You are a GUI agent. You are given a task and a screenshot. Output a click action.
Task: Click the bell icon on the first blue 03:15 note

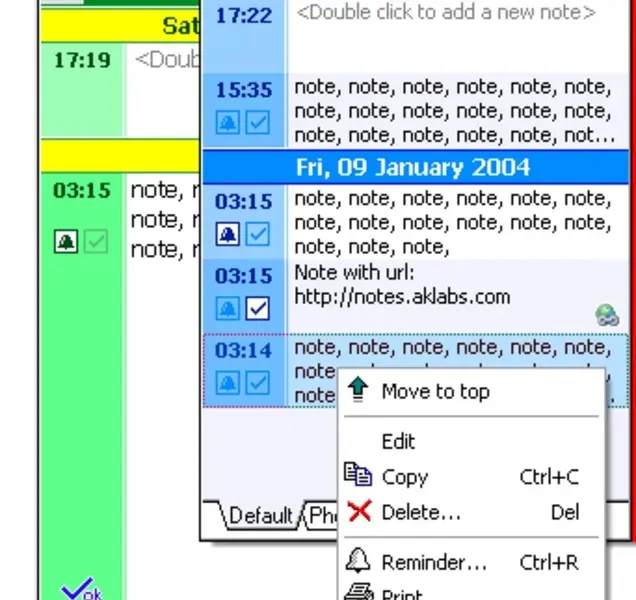(227, 234)
